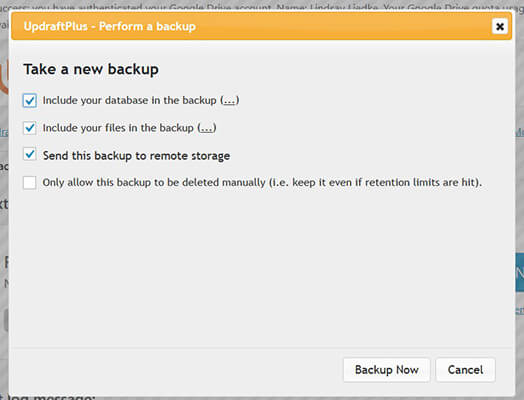This screenshot has height=400, width=524.
Task: Click the 'Send this backup to remote storage' label
Action: [x=136, y=156]
